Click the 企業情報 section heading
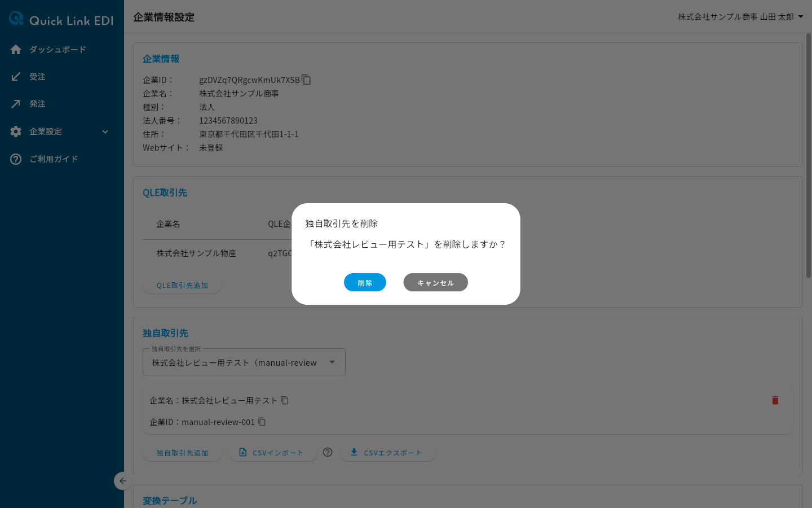 tap(161, 59)
